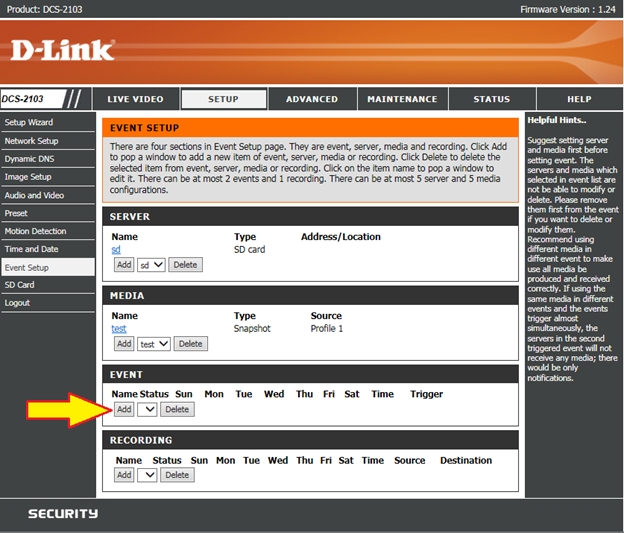Open the Help tab
Image resolution: width=624 pixels, height=533 pixels.
579,99
